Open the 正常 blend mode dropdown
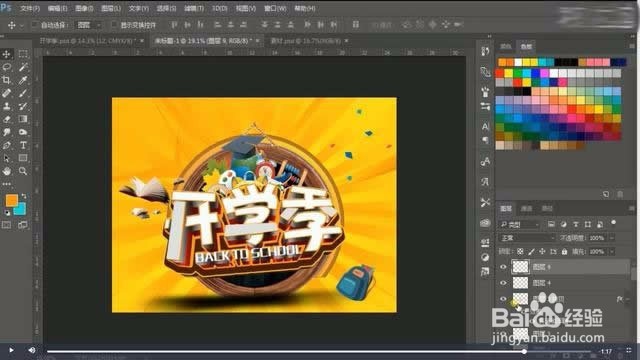 coord(527,238)
